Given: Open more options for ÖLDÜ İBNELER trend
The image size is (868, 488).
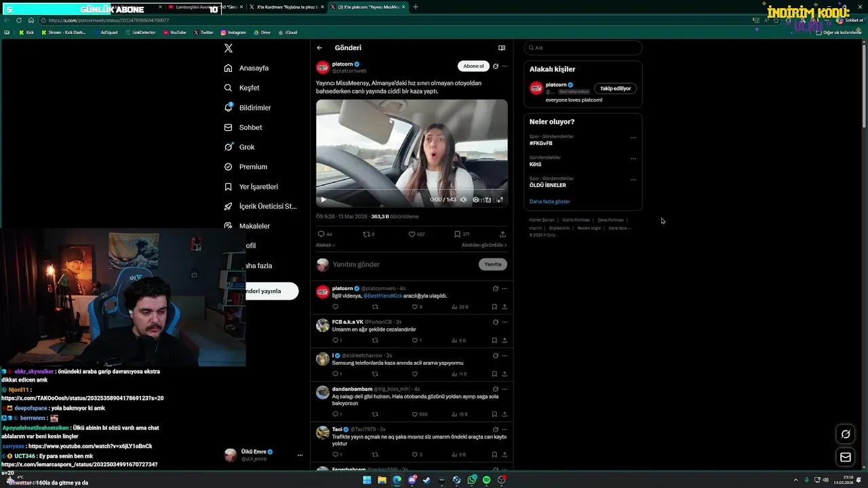Looking at the screenshot, I should pyautogui.click(x=633, y=180).
